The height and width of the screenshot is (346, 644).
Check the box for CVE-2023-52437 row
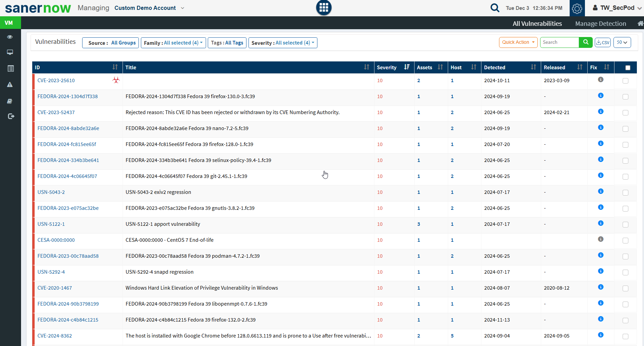[x=625, y=113]
